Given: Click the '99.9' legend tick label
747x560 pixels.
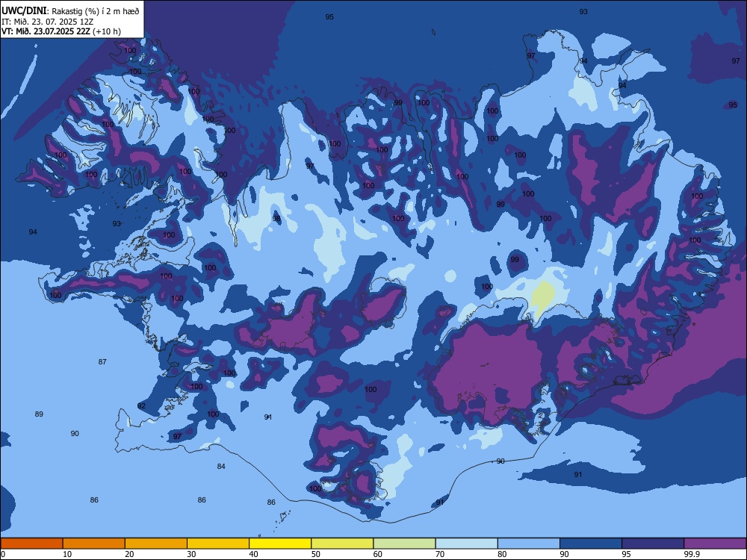Looking at the screenshot, I should pos(691,554).
